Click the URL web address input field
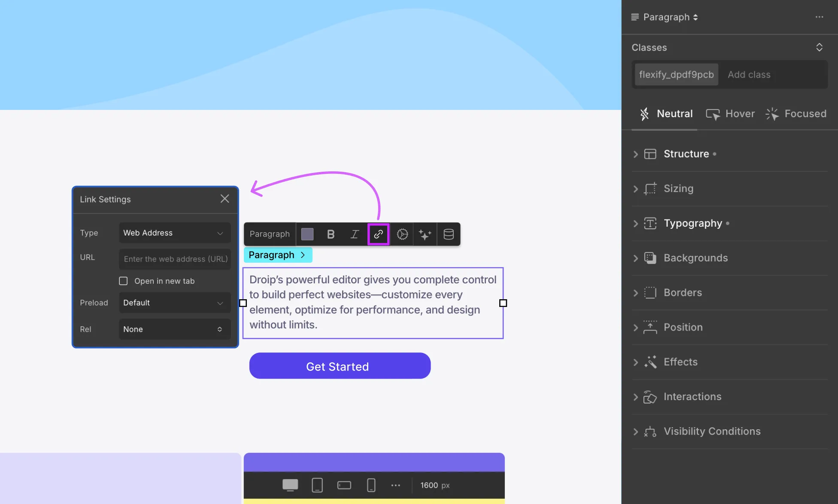Image resolution: width=838 pixels, height=504 pixels. [x=175, y=259]
